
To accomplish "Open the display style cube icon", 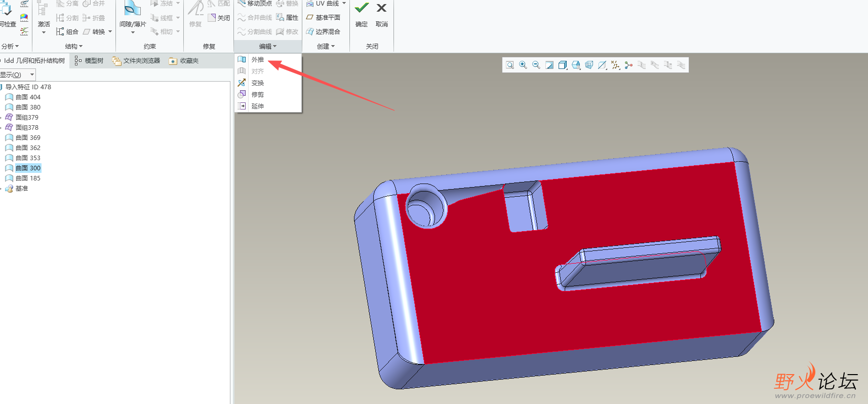I will (x=563, y=65).
